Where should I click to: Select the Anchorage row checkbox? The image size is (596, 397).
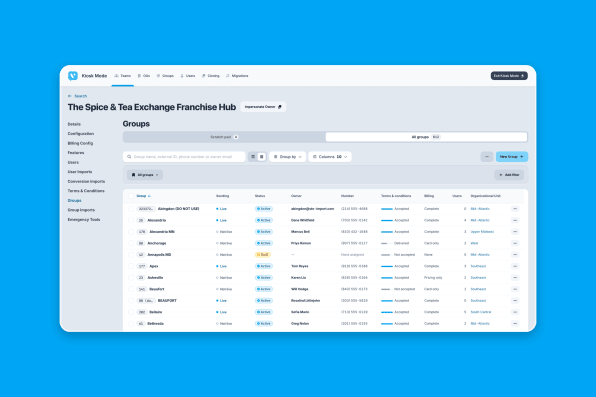point(131,243)
